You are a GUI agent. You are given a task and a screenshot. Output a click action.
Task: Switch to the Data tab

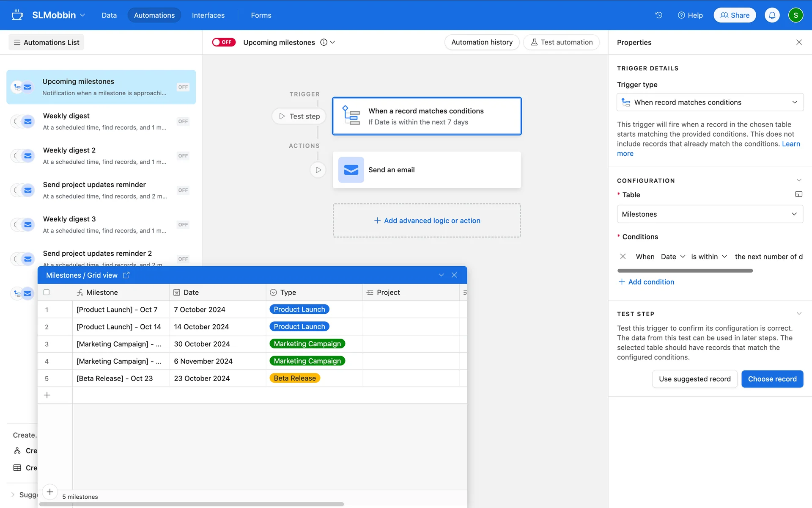[109, 15]
